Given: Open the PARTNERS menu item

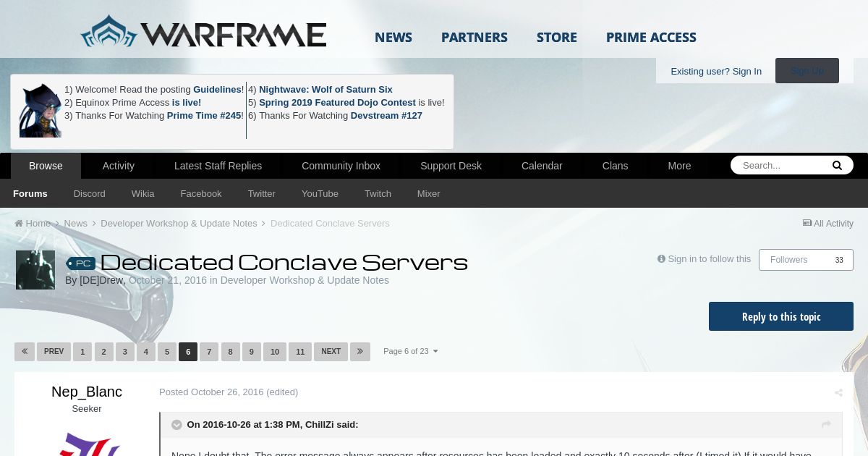Looking at the screenshot, I should [x=475, y=37].
